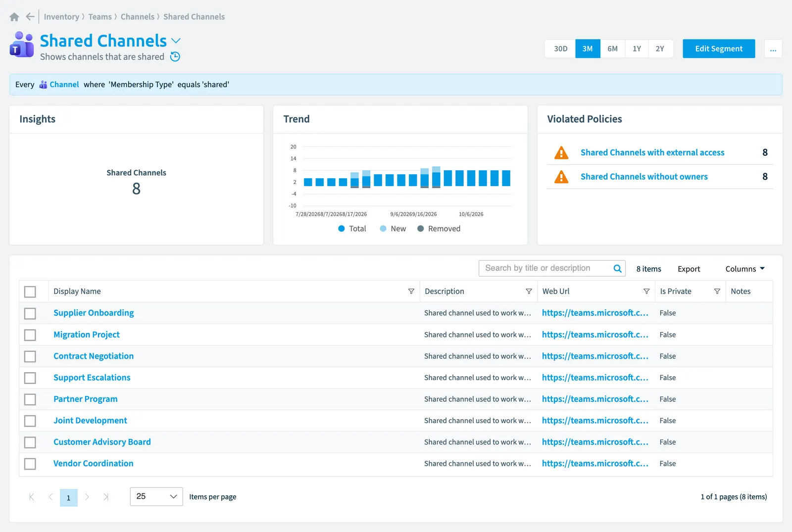Image resolution: width=792 pixels, height=532 pixels.
Task: Check the Contract Negotiation row checkbox
Action: 30,356
